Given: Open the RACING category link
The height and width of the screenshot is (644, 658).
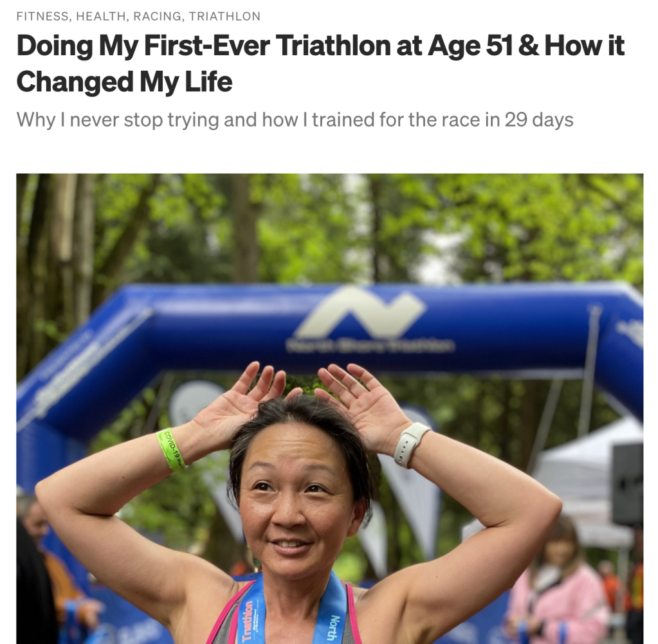Looking at the screenshot, I should pos(158,16).
